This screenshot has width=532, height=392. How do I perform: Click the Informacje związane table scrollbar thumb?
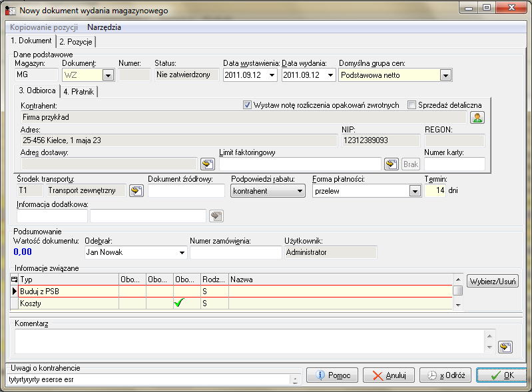(x=457, y=291)
